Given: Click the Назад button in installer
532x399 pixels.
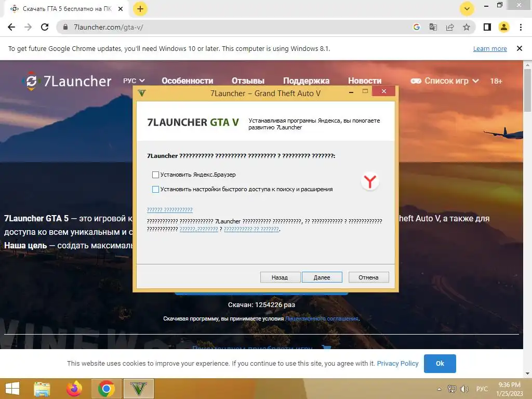Looking at the screenshot, I should pos(280,277).
